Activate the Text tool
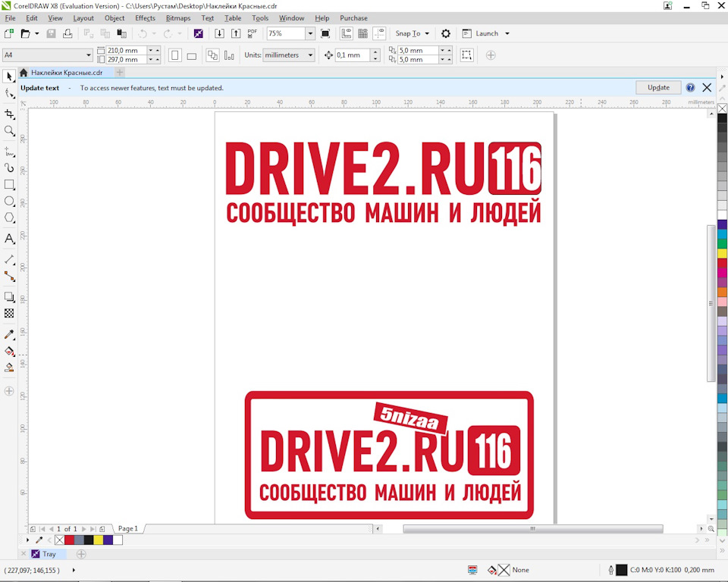728x582 pixels. (9, 239)
